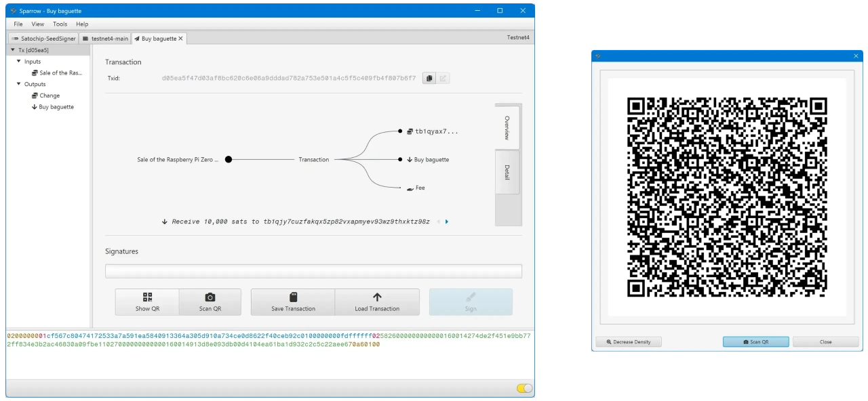
Task: Click the raw transaction hex text
Action: click(x=269, y=340)
